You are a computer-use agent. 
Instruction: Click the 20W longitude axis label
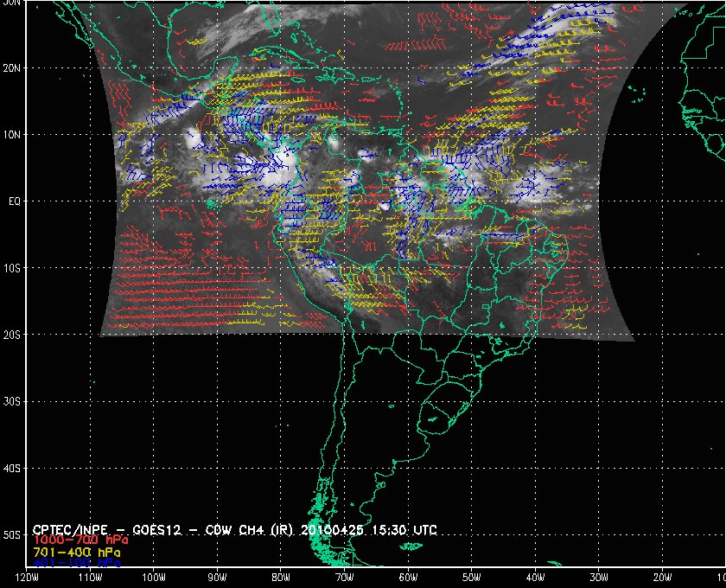(663, 578)
